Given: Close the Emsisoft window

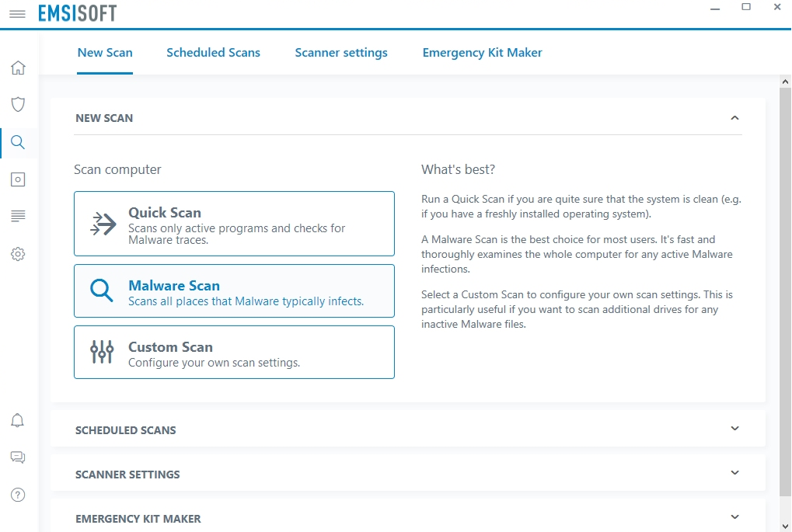Looking at the screenshot, I should pyautogui.click(x=777, y=7).
